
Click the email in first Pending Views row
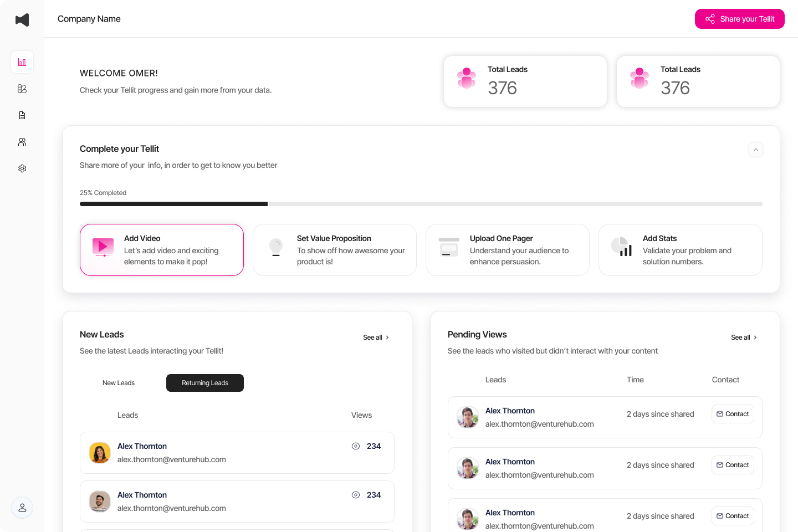coord(540,424)
